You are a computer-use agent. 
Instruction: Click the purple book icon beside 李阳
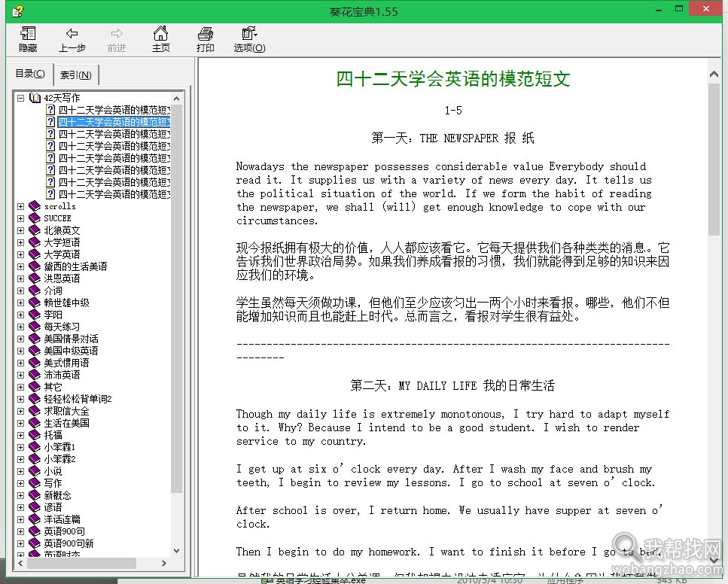point(35,315)
